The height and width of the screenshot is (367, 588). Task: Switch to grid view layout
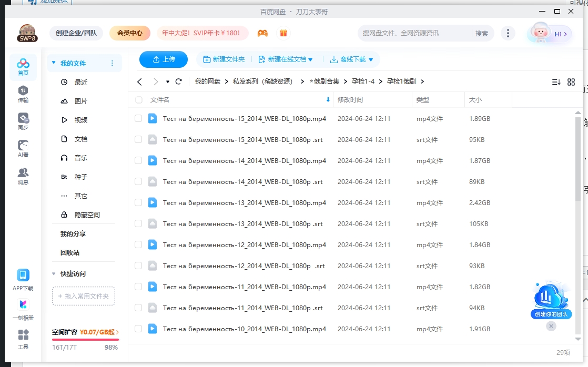[571, 81]
